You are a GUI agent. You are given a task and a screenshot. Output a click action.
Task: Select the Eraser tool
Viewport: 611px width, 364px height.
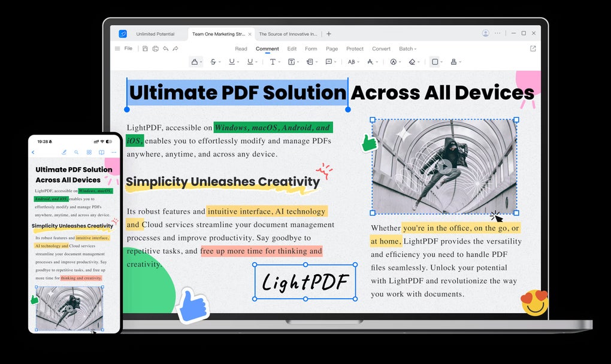point(412,62)
